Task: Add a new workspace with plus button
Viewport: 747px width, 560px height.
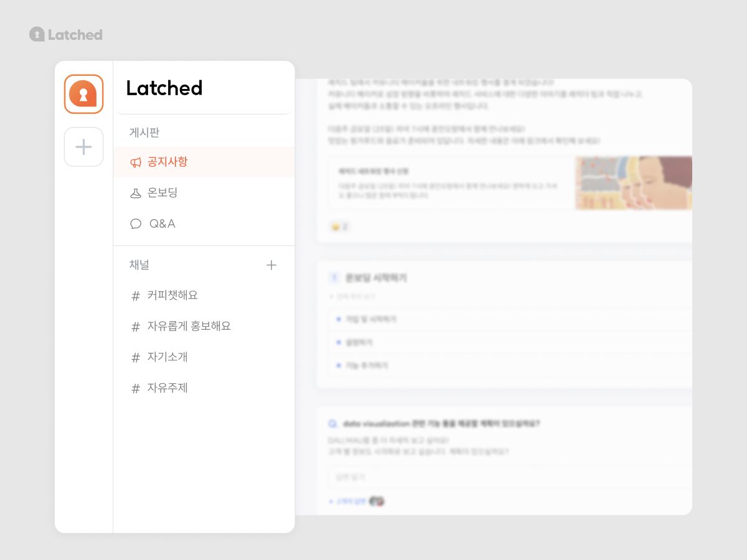Action: [83, 147]
